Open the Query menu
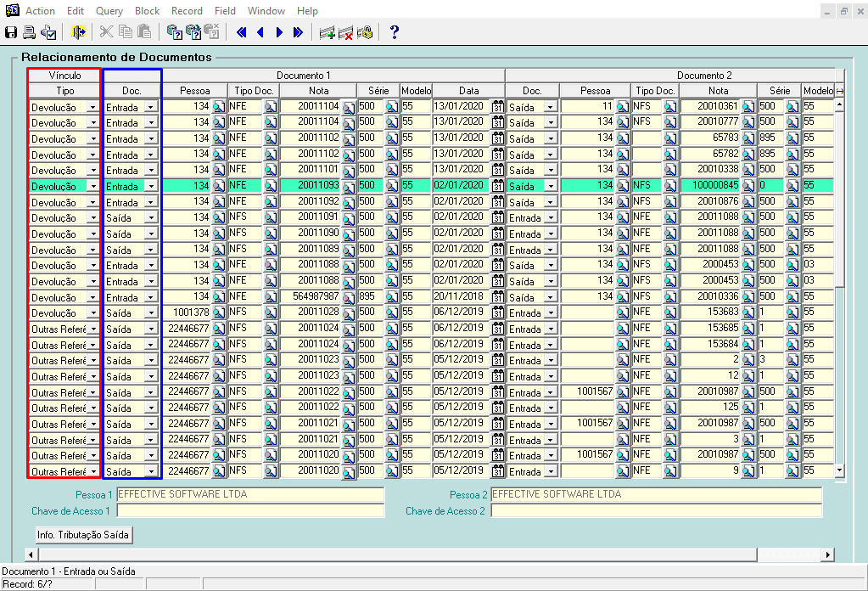Viewport: 868px width, 591px height. tap(109, 11)
